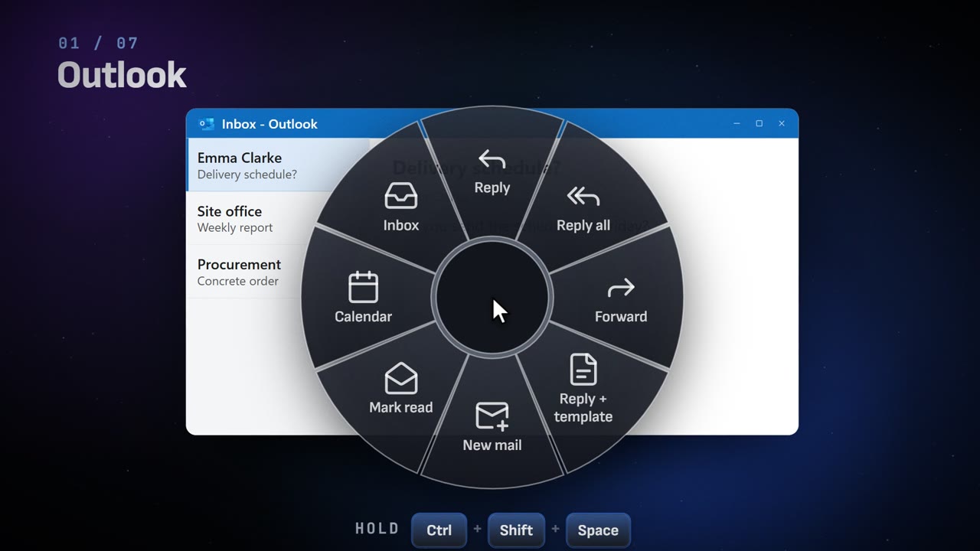Choose the Reply all double-arrow icon
Viewport: 980px width, 551px height.
(583, 197)
